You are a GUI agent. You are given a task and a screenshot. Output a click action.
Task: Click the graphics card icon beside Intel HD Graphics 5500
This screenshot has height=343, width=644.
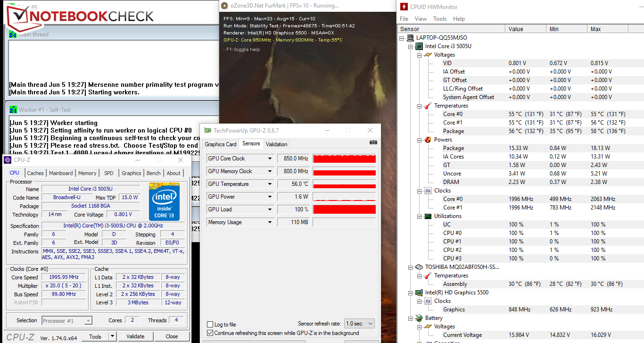pos(419,293)
